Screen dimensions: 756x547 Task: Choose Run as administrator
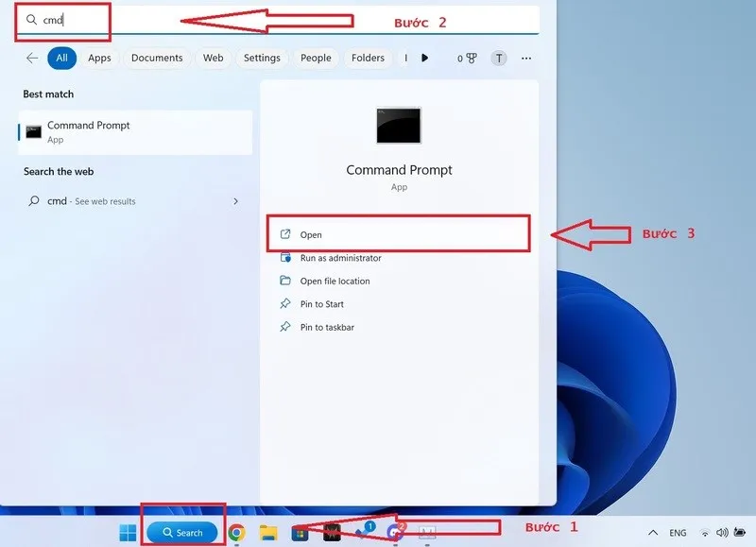[x=340, y=258]
